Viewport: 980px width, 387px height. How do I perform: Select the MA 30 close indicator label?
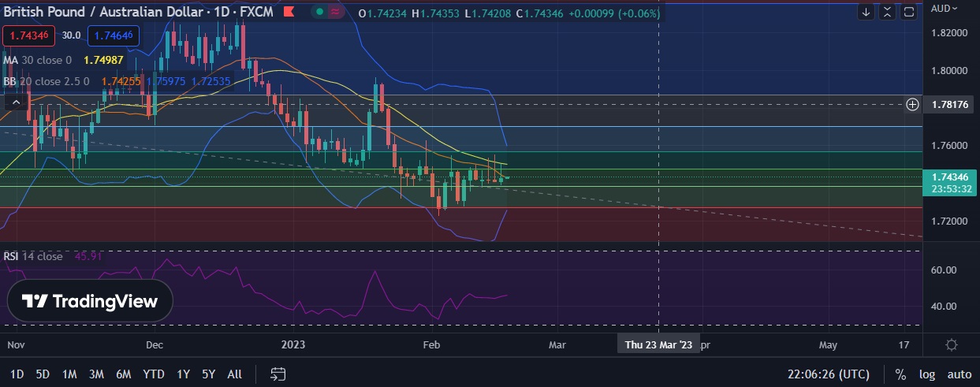pos(37,60)
